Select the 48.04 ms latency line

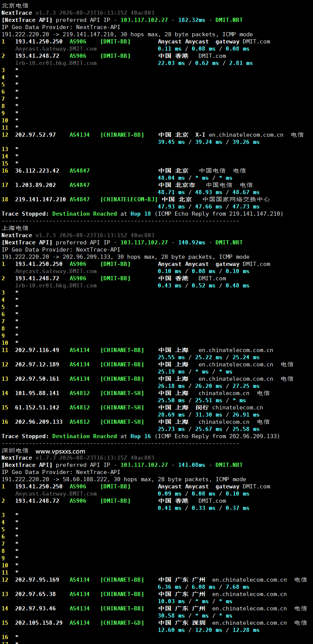pos(195,178)
